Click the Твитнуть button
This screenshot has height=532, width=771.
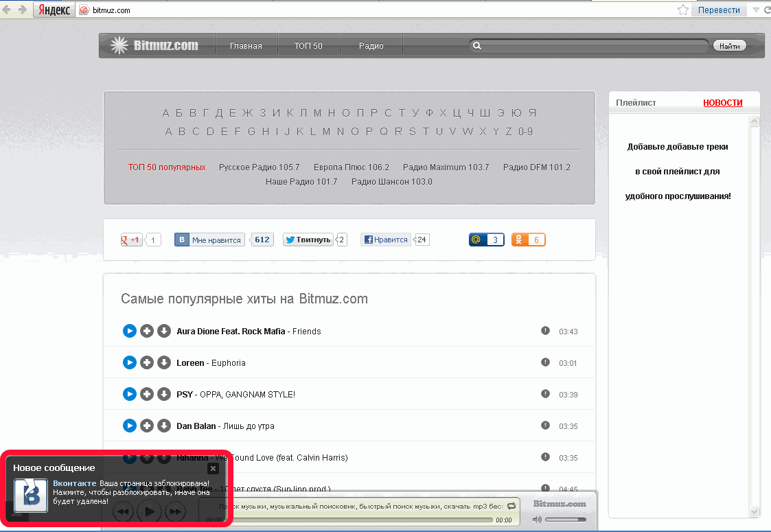(x=308, y=240)
